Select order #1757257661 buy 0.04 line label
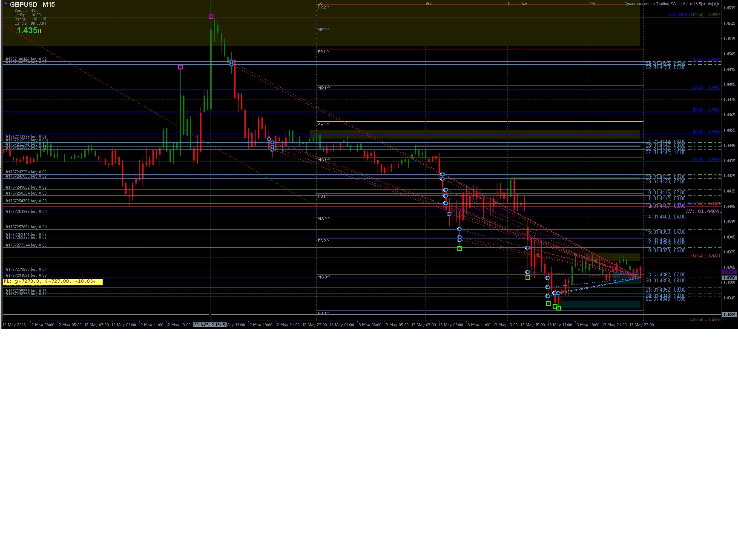The image size is (738, 560). (26, 227)
